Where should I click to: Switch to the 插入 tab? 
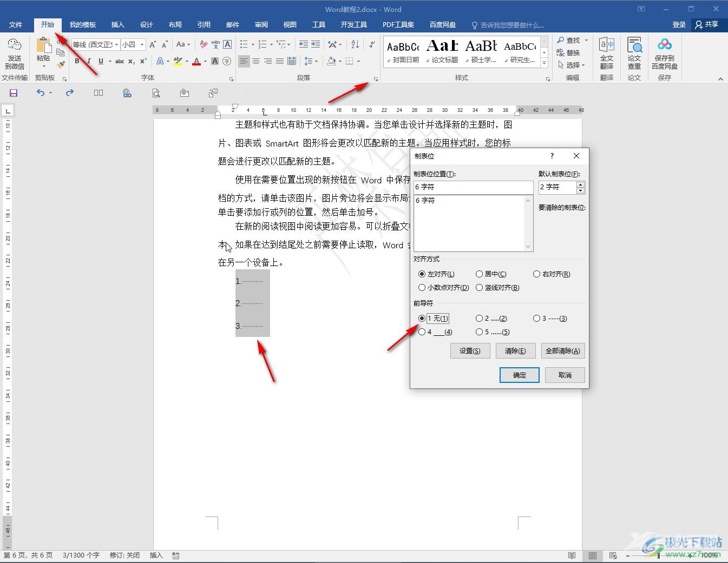(117, 25)
